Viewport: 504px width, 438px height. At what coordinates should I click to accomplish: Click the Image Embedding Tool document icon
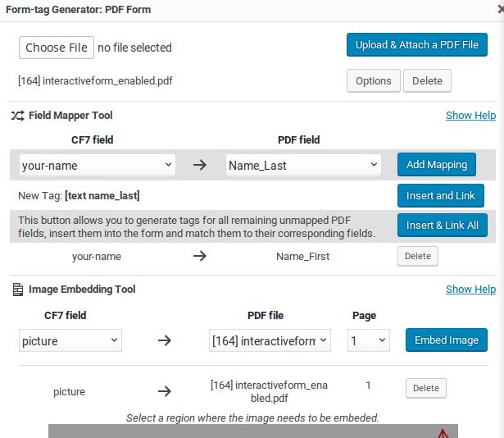[x=18, y=289]
